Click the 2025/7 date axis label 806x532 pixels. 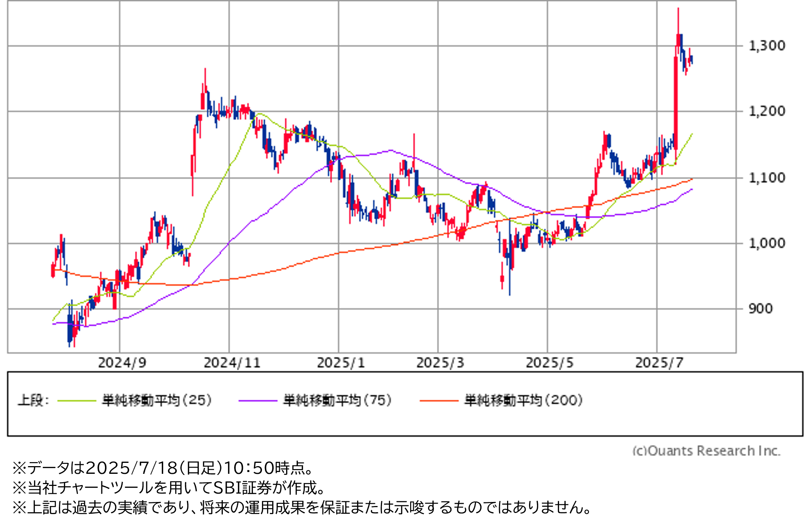pyautogui.click(x=659, y=363)
